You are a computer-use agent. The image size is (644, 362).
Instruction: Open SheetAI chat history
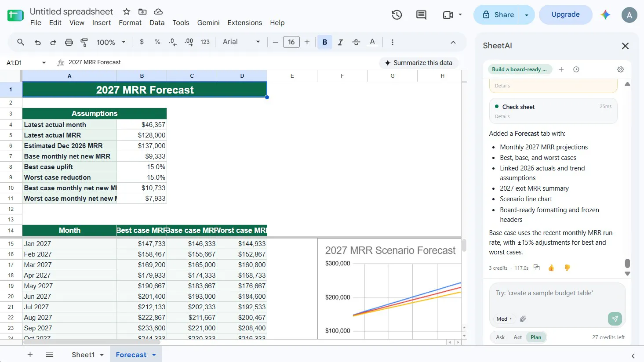(576, 69)
